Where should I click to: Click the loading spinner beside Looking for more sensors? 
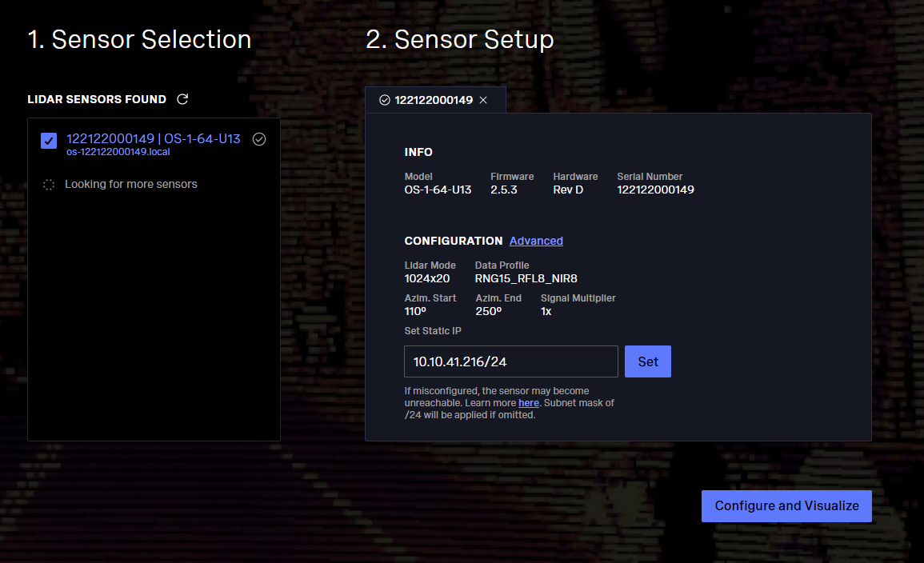49,185
